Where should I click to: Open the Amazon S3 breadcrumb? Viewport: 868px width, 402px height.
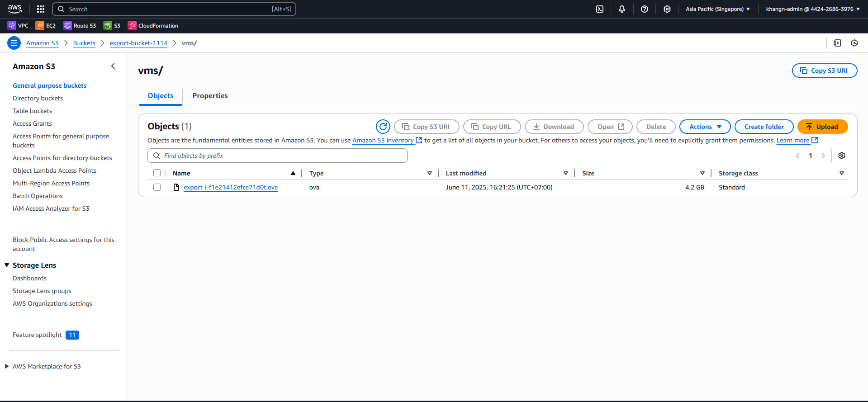(43, 43)
